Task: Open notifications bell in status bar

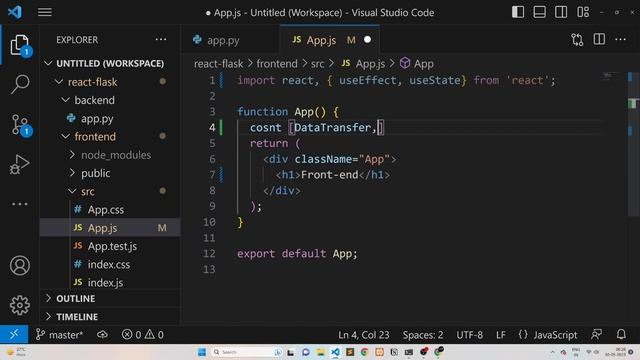Action: (621, 335)
